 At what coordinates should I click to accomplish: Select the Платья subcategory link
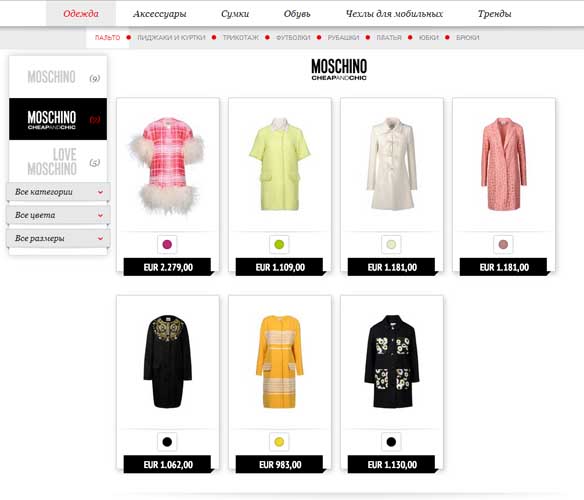coord(389,38)
